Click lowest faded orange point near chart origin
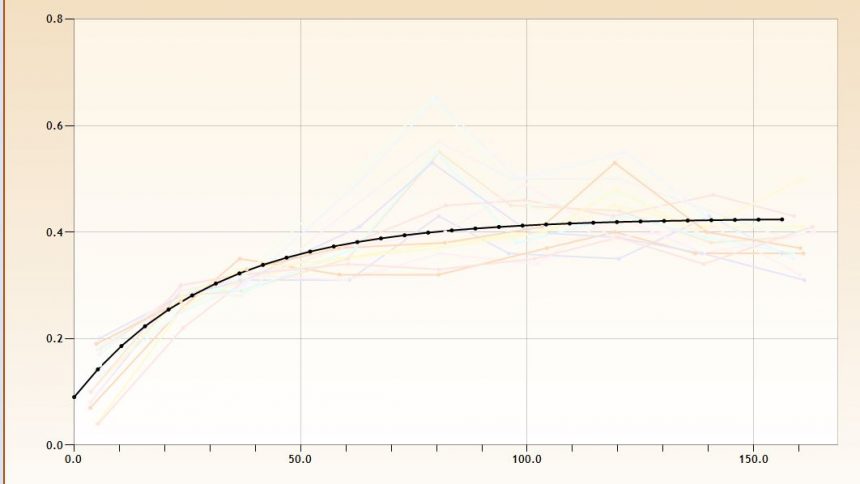The image size is (860, 484). pos(97,423)
